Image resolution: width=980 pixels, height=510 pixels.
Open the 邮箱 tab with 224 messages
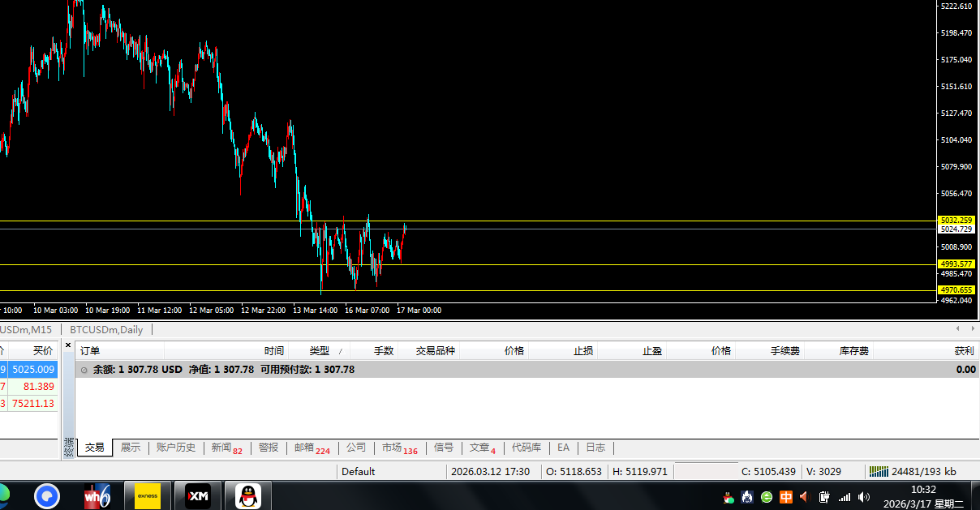(x=312, y=448)
